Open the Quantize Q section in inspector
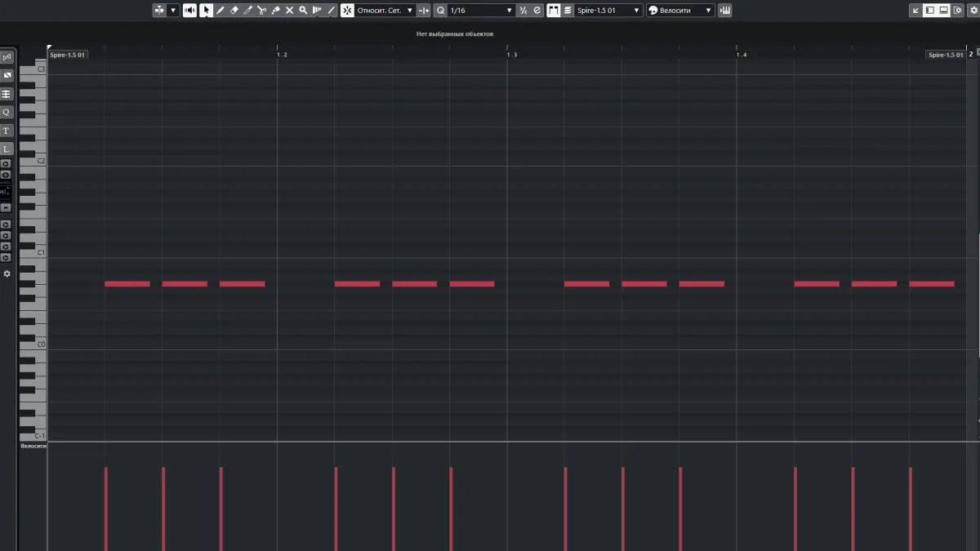This screenshot has height=551, width=980. [7, 112]
